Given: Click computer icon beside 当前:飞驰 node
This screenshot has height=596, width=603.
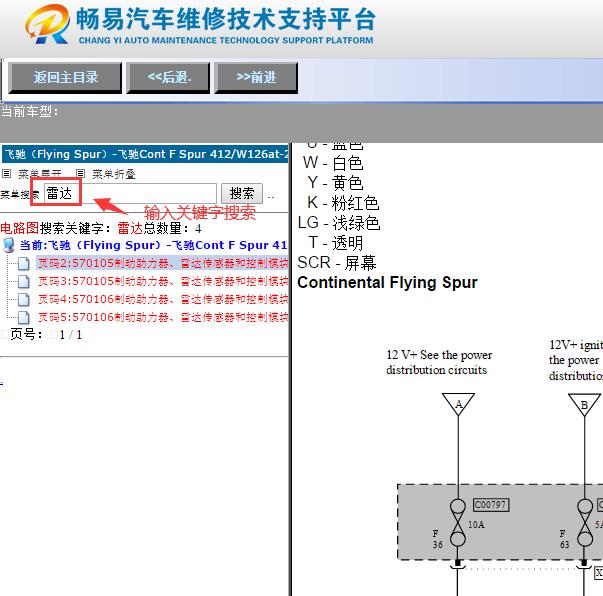Looking at the screenshot, I should (8, 245).
